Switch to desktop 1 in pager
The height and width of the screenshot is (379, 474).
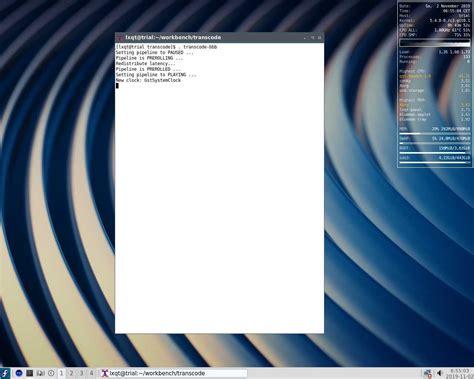[x=61, y=373]
